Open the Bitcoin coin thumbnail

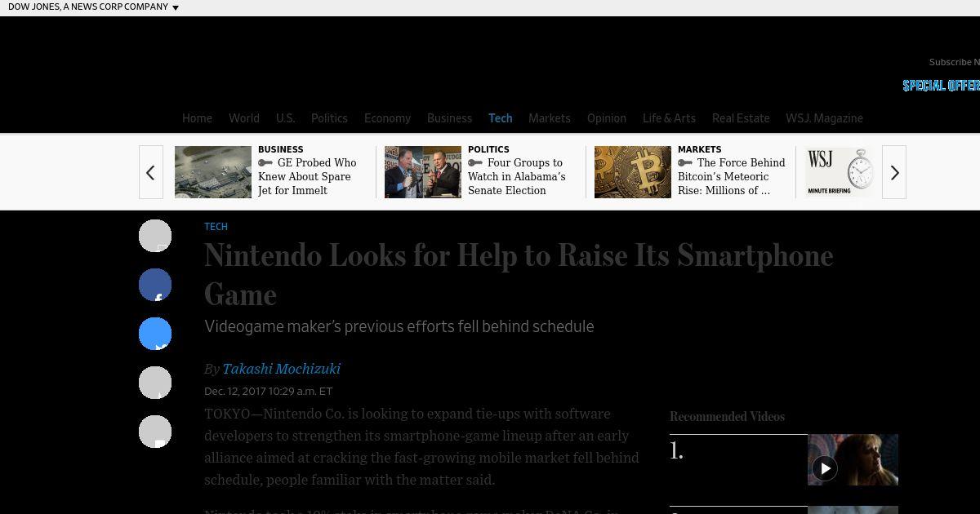[633, 172]
